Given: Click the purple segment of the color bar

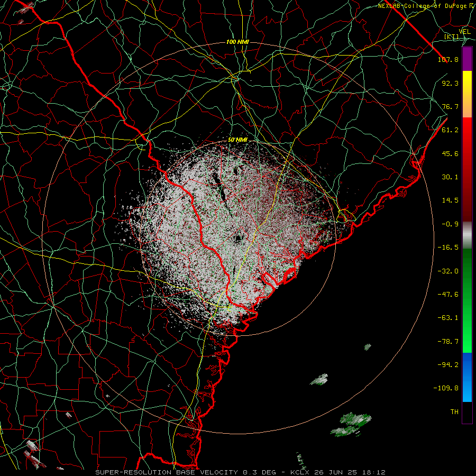Looking at the screenshot, I should point(467,59).
